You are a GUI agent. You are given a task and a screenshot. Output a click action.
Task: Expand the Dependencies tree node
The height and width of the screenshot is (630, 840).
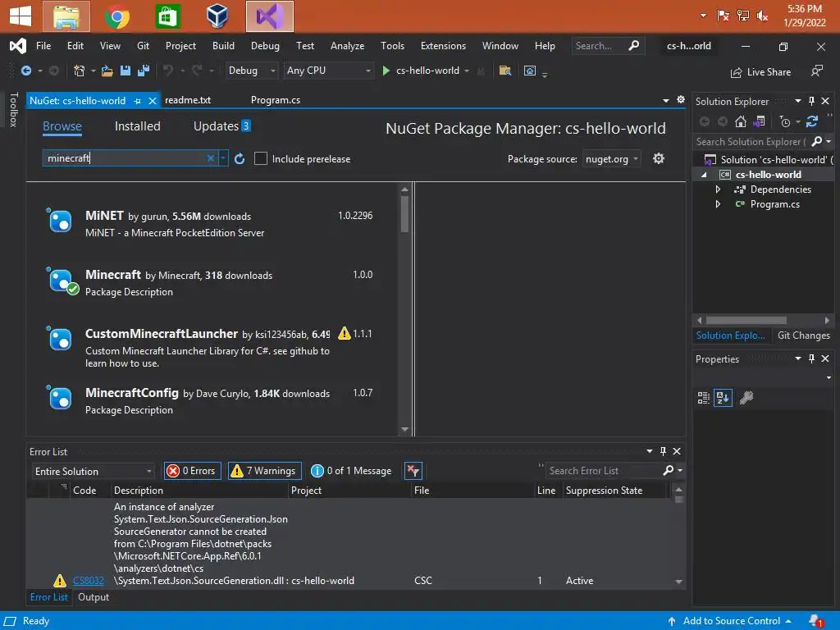(x=719, y=189)
